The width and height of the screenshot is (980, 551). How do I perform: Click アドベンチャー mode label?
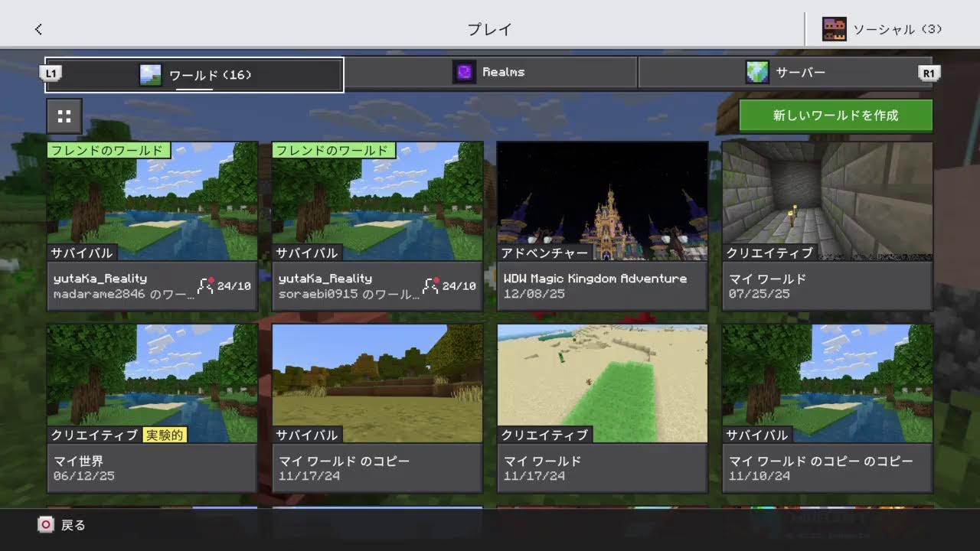click(545, 253)
